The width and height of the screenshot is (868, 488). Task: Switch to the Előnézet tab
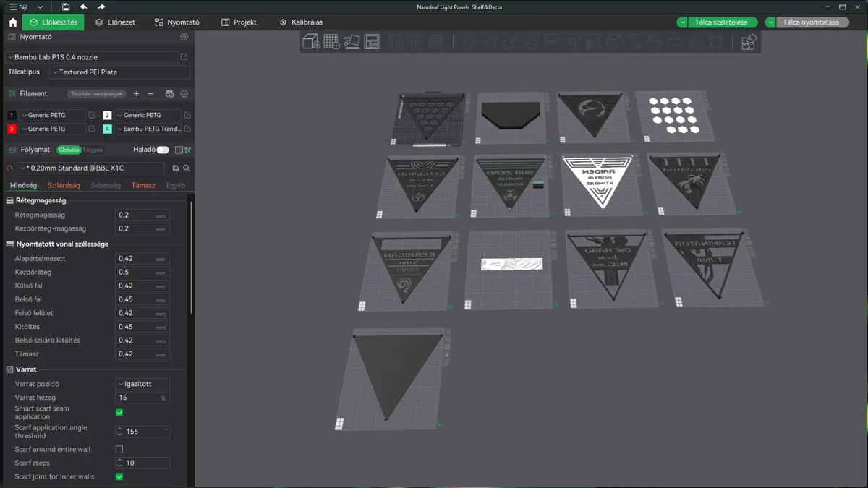click(115, 22)
